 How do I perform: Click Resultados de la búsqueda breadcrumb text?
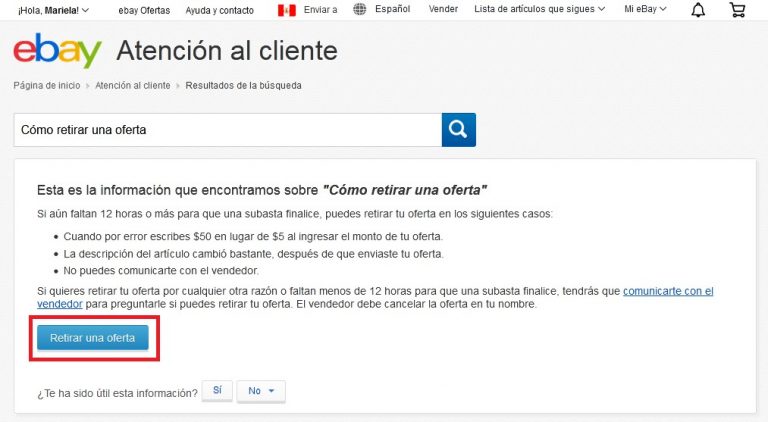[x=243, y=85]
